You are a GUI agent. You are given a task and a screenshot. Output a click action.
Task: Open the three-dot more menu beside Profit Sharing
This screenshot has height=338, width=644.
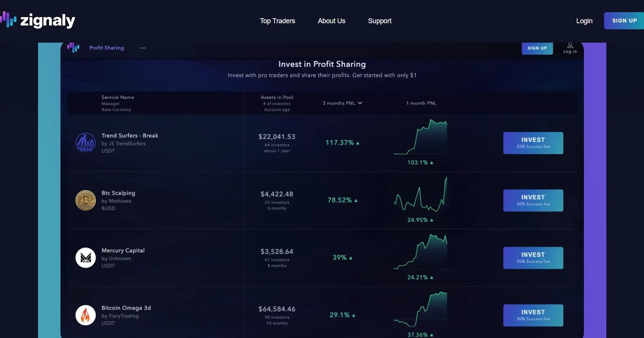pyautogui.click(x=143, y=48)
